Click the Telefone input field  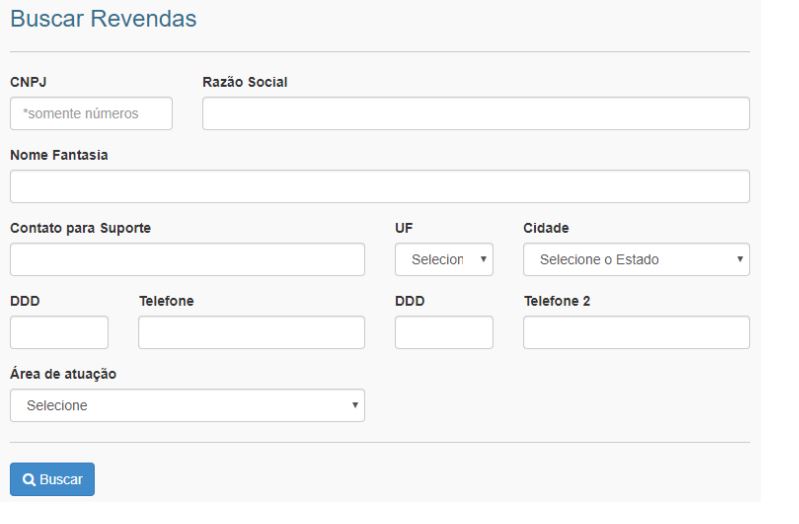251,333
